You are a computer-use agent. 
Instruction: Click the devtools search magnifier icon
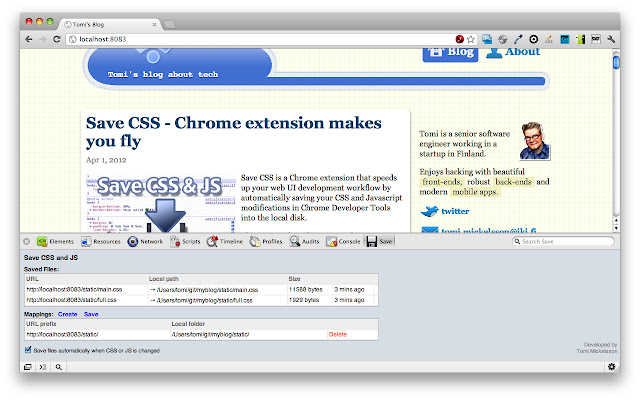(59, 367)
